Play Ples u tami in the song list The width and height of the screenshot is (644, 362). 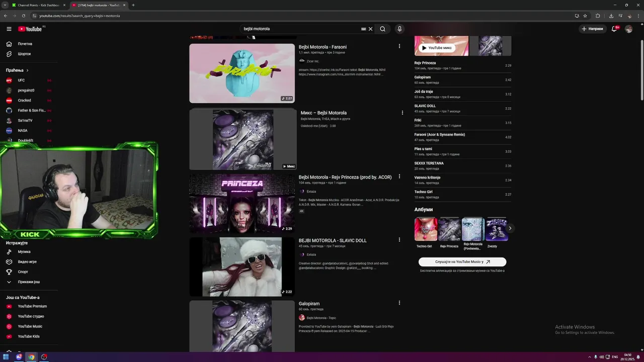(462, 151)
